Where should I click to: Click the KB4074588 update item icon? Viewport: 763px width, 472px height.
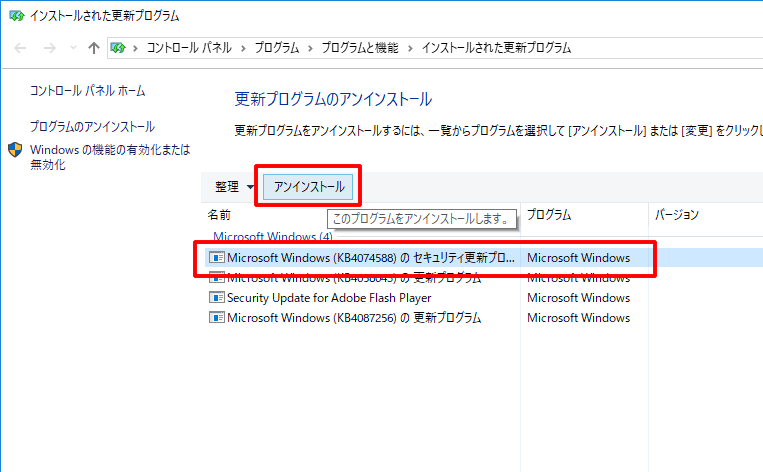(x=216, y=258)
